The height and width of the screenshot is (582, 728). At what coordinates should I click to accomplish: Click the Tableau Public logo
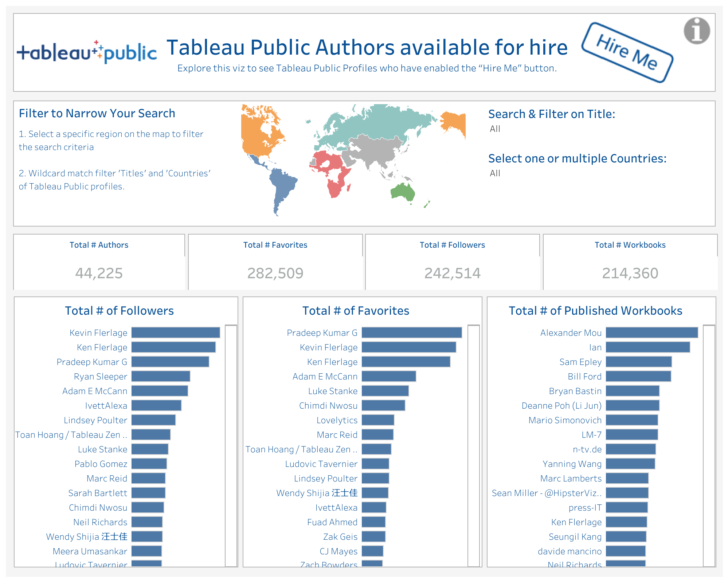tap(87, 52)
